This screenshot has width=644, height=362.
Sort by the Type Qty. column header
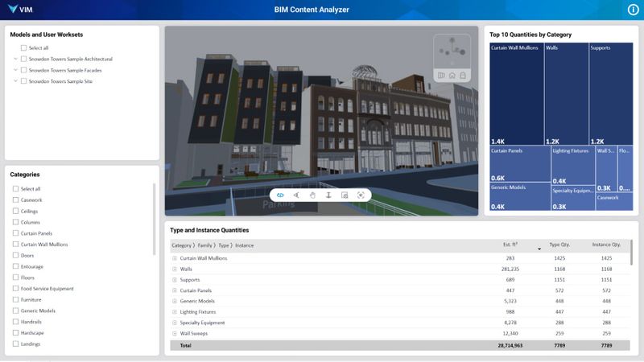coord(559,245)
